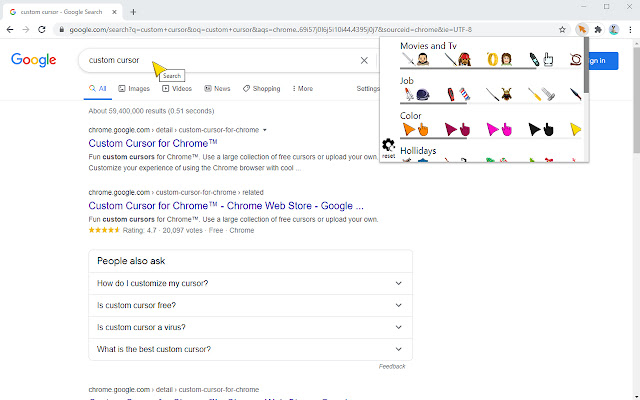Open the first result's URL dropdown arrow
This screenshot has width=640, height=400.
[264, 130]
